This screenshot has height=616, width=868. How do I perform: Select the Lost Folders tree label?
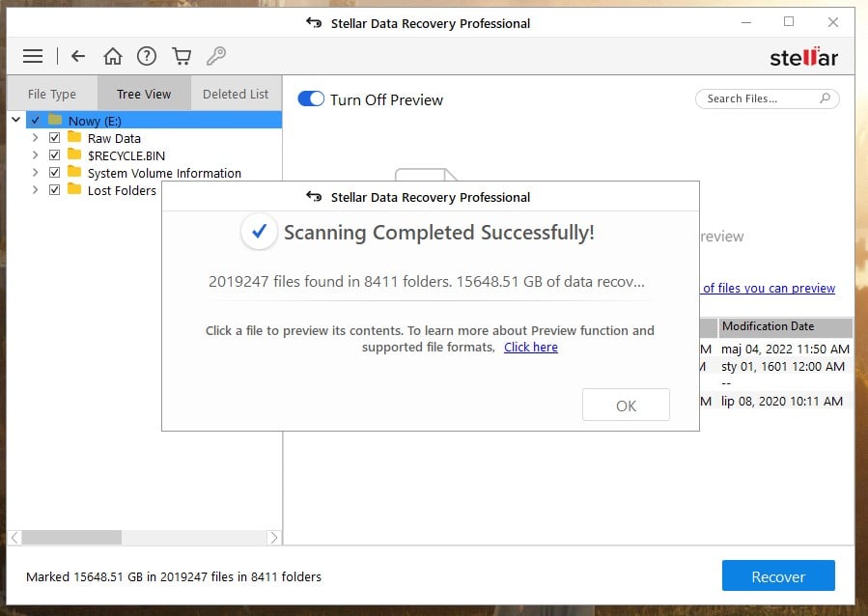[x=122, y=190]
